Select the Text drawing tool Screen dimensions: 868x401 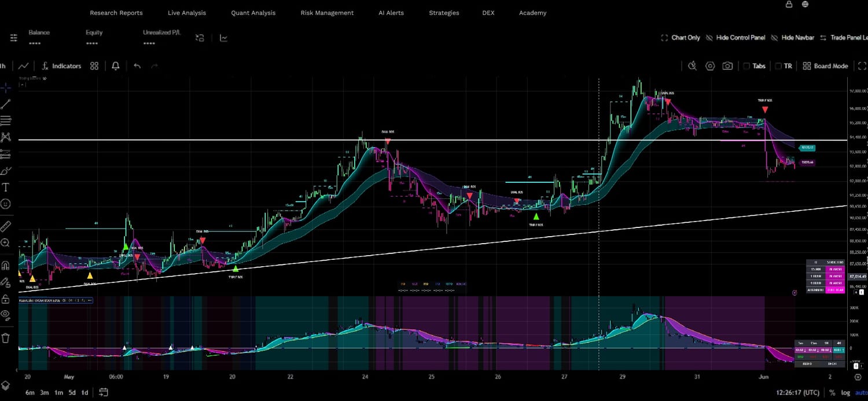click(x=6, y=187)
